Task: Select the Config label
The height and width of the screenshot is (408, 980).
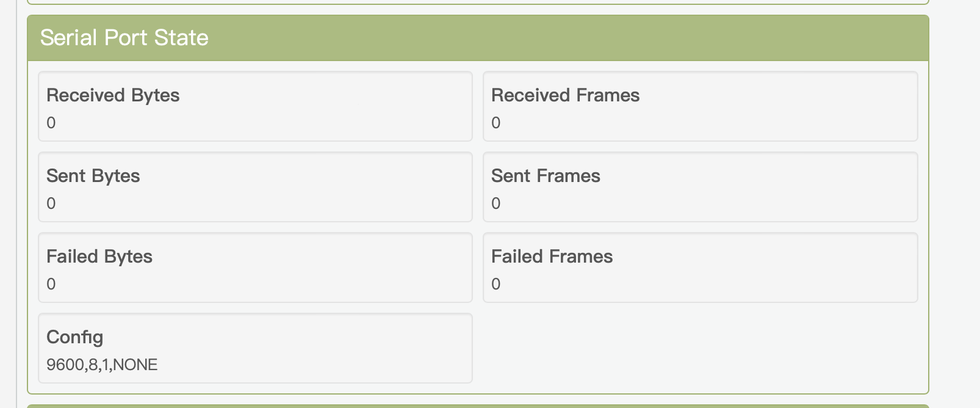Action: coord(75,337)
